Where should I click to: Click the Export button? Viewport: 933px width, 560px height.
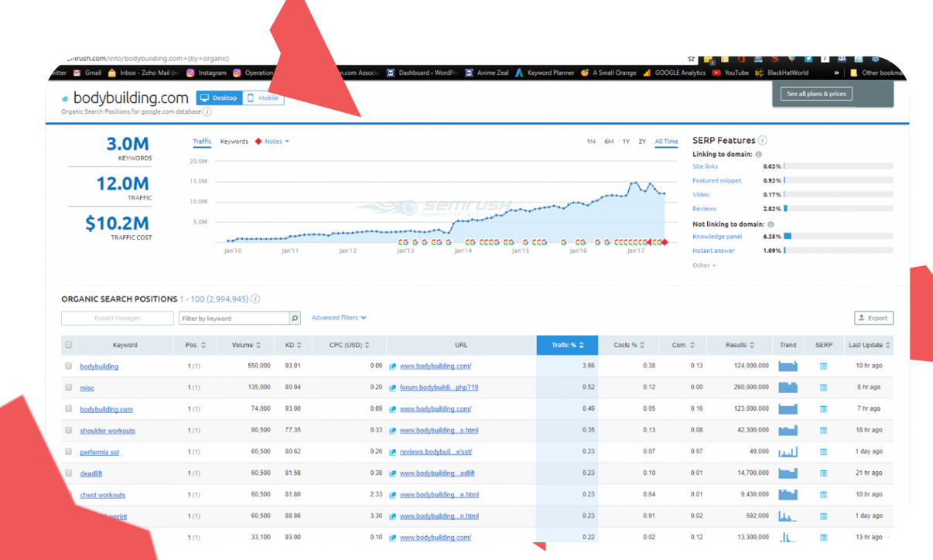[x=873, y=318]
